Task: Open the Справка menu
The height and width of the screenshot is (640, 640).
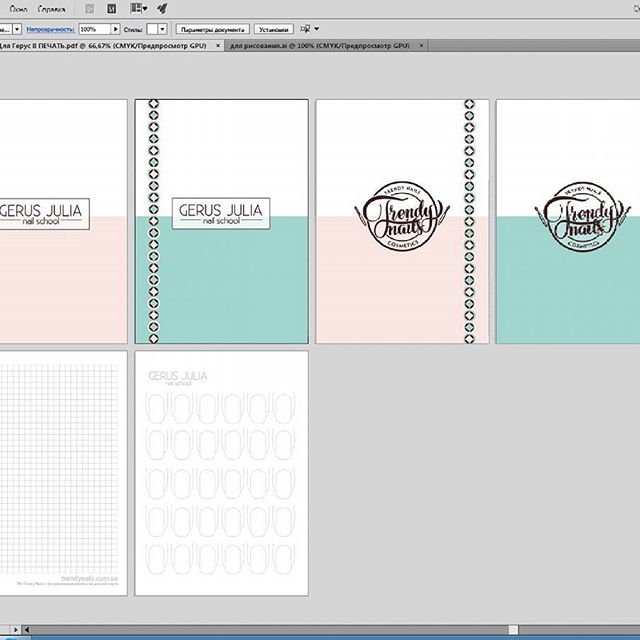Action: pyautogui.click(x=51, y=9)
